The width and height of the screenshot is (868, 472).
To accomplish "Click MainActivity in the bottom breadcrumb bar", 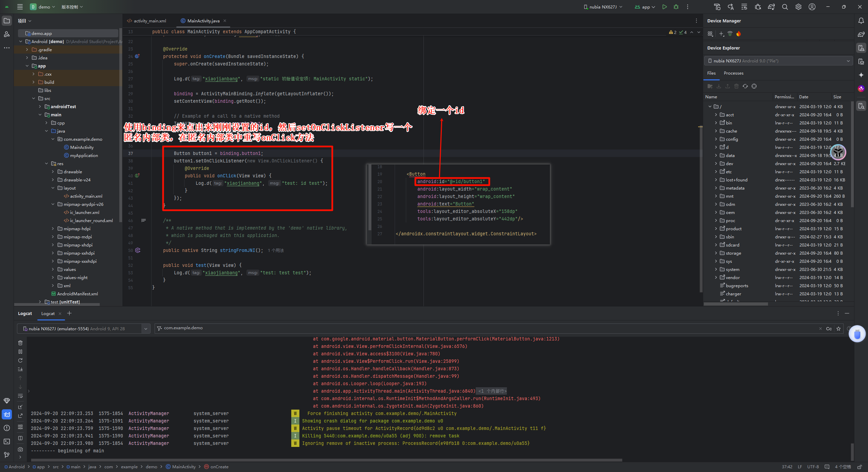I will point(184,467).
